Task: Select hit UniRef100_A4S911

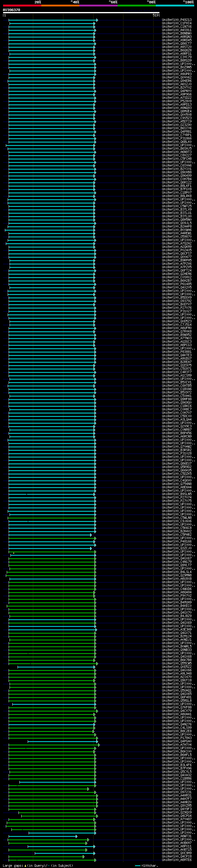Action: click(x=177, y=30)
